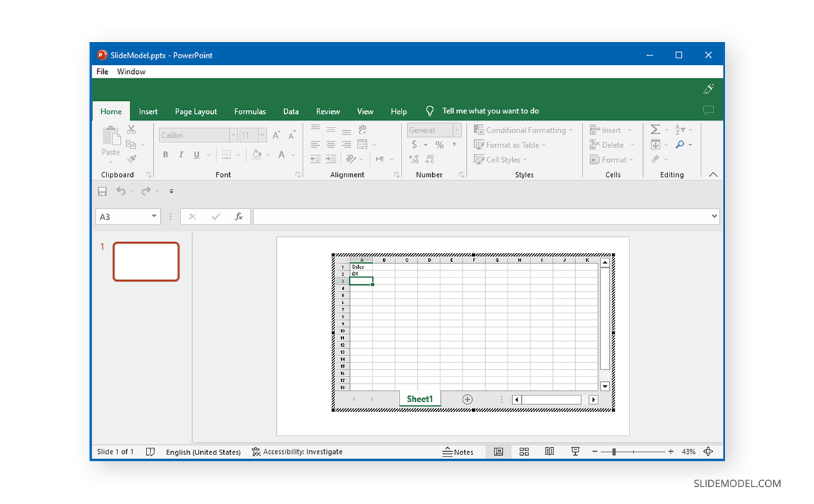
Task: Open the Name Box dropdown showing A3
Action: point(155,216)
